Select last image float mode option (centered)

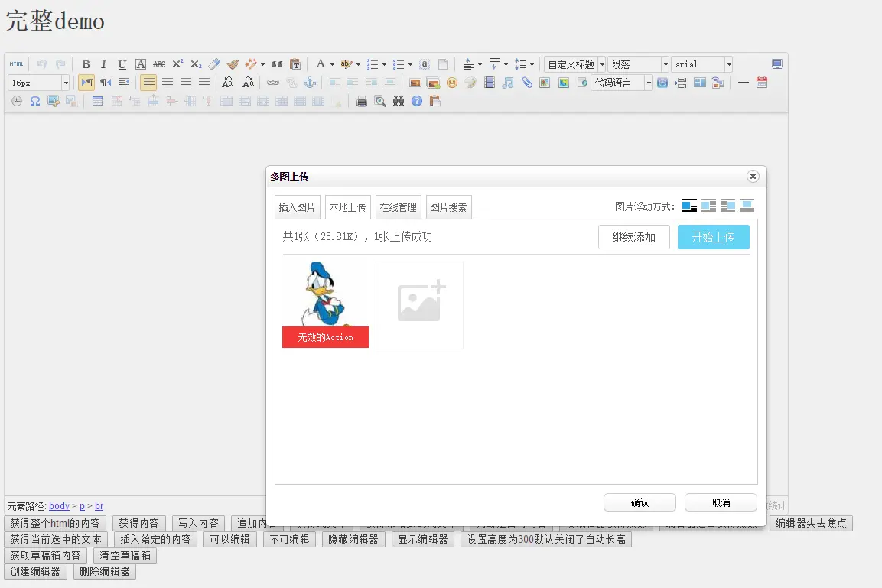tap(747, 206)
